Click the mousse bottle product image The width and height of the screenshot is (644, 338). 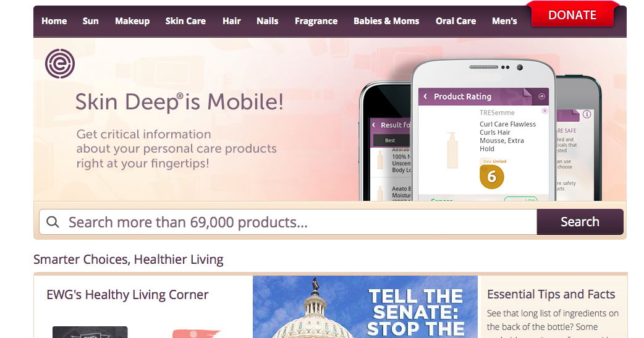pos(452,150)
